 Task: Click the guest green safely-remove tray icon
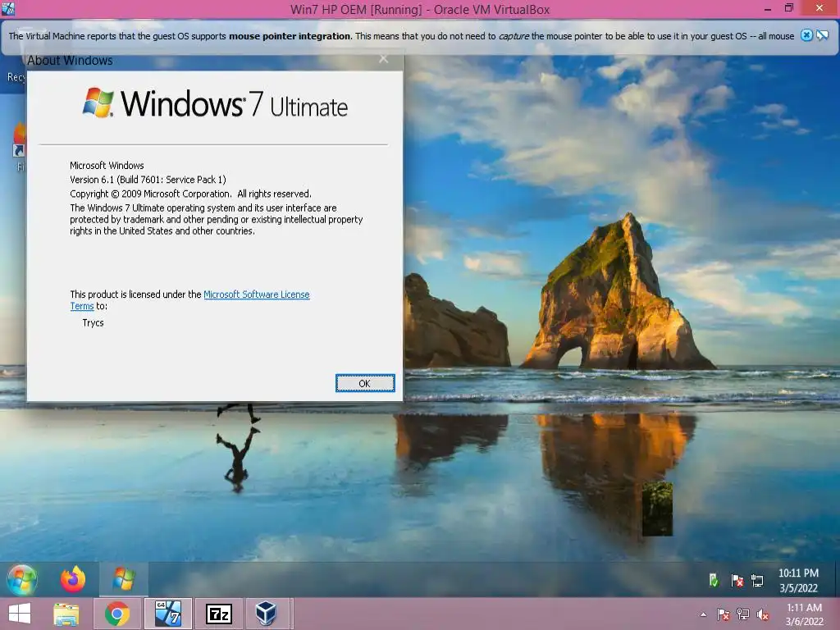pyautogui.click(x=714, y=580)
